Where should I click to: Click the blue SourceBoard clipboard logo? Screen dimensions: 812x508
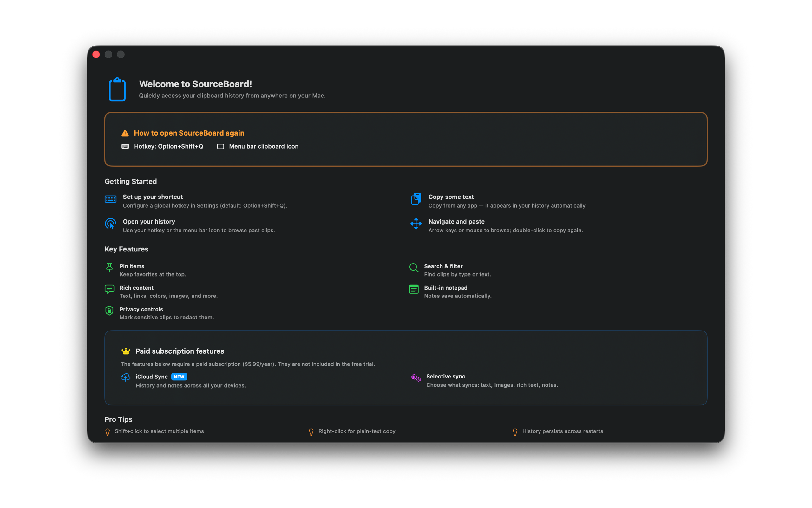pyautogui.click(x=117, y=89)
